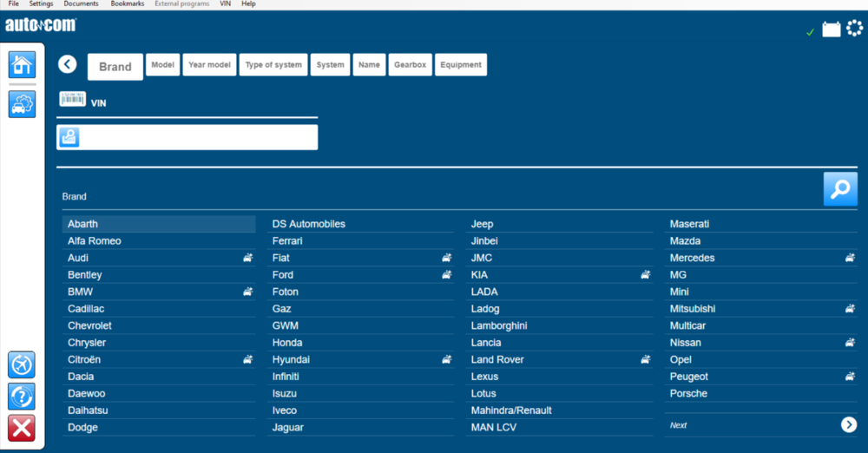The image size is (868, 453).
Task: Select Opel brand
Action: pos(761,359)
